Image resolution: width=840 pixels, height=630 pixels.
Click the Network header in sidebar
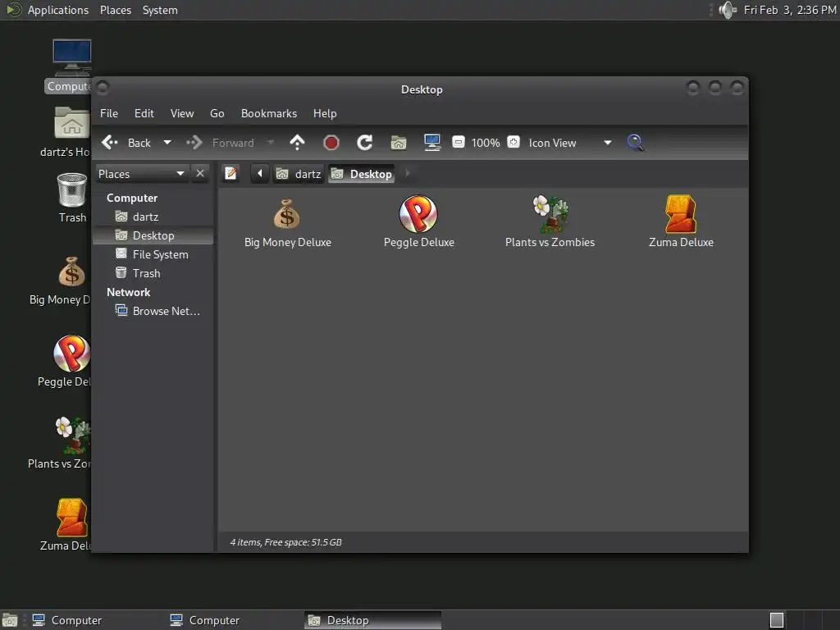click(x=129, y=293)
